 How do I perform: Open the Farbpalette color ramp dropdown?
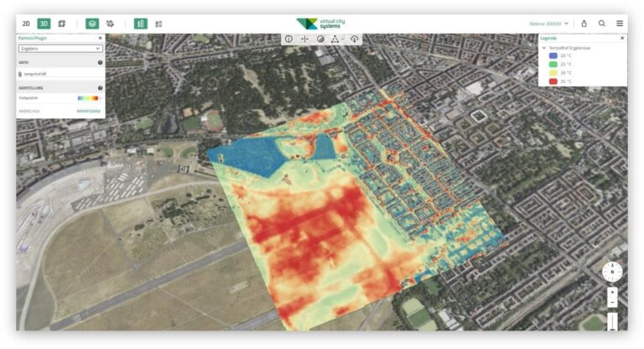pos(101,98)
